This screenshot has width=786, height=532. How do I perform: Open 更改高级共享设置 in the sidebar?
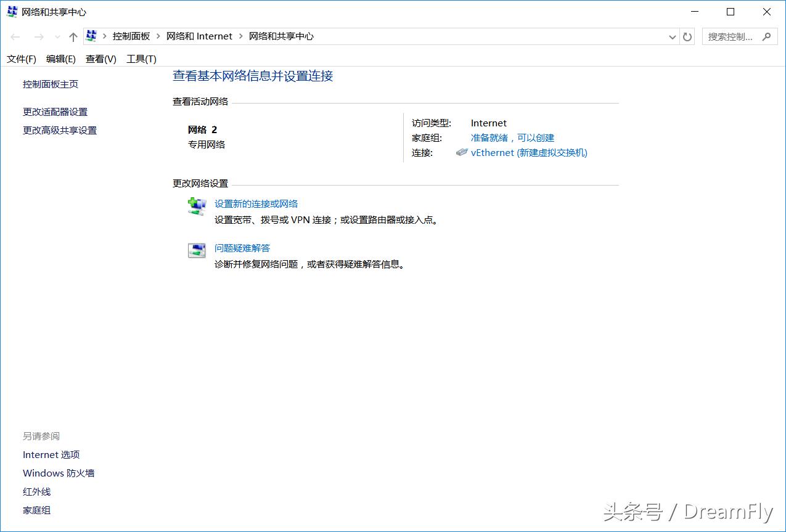tap(59, 130)
